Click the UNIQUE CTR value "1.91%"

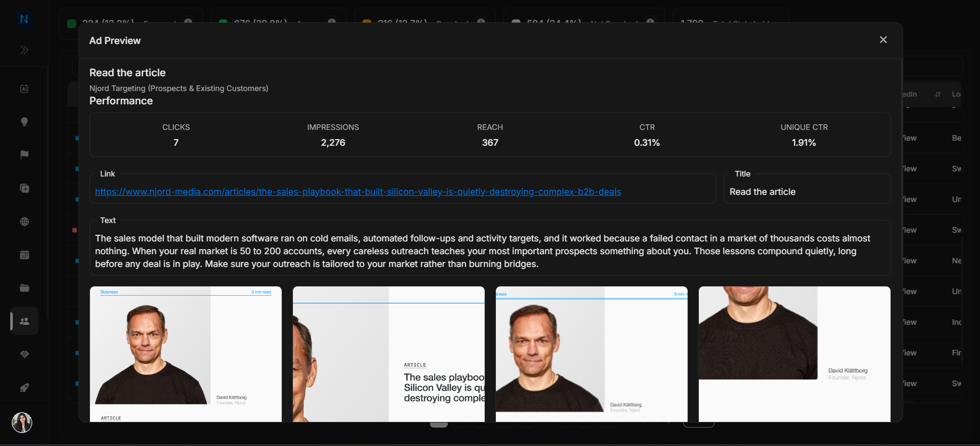(x=804, y=143)
